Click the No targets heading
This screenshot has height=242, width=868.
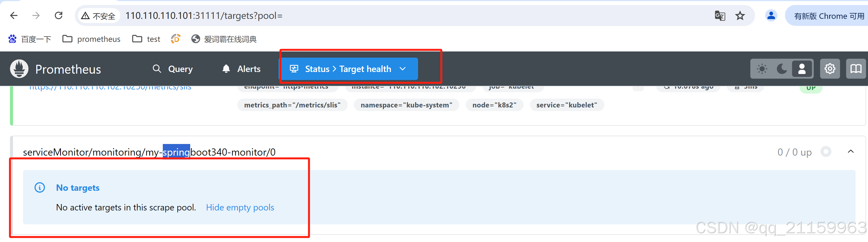(78, 188)
